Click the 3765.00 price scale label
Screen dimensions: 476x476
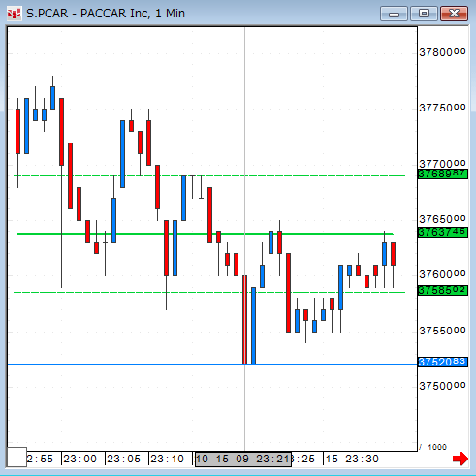click(x=442, y=219)
